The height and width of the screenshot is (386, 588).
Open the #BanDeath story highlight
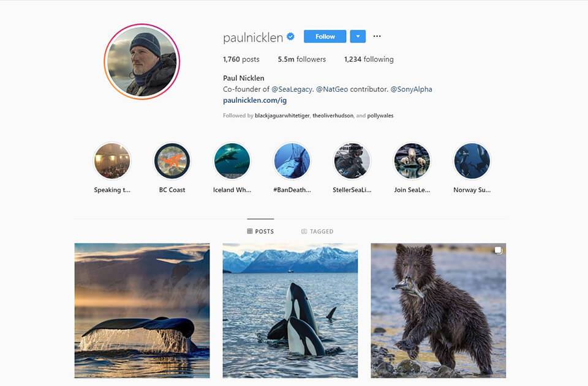[x=292, y=161]
